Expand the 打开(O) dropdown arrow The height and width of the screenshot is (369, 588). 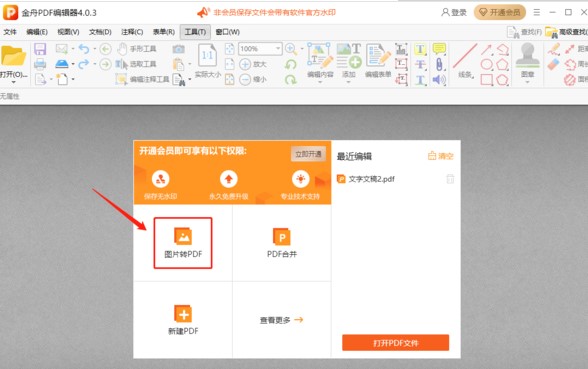click(x=14, y=82)
